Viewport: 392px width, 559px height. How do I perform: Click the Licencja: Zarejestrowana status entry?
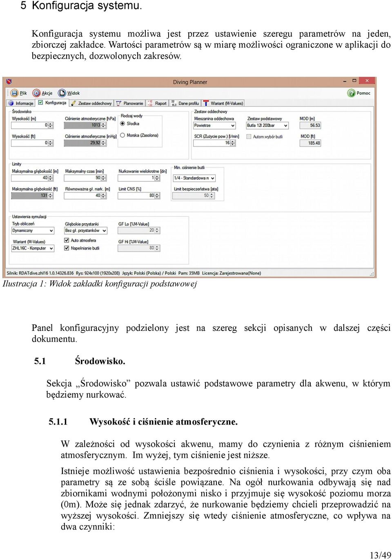[x=232, y=273]
